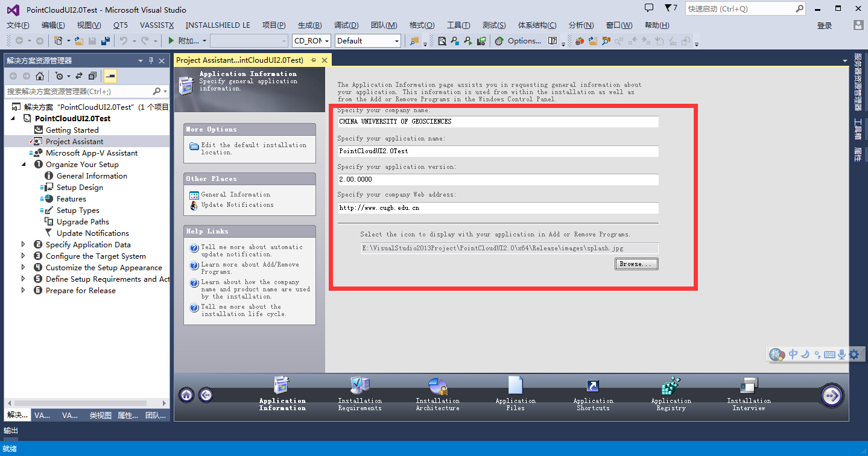Open the 输出 output panel tab
Screen dimensions: 868x456
click(x=11, y=431)
